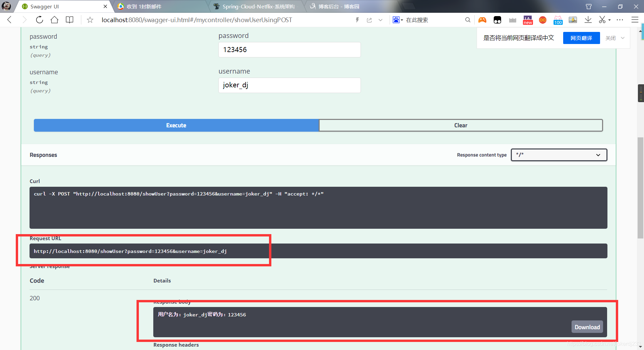This screenshot has width=644, height=350.
Task: Open the browser home page icon
Action: click(54, 20)
